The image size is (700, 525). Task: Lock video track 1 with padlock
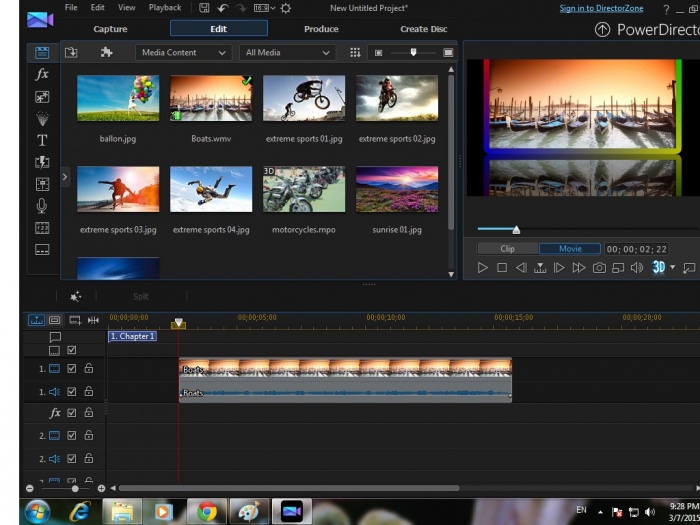click(89, 369)
